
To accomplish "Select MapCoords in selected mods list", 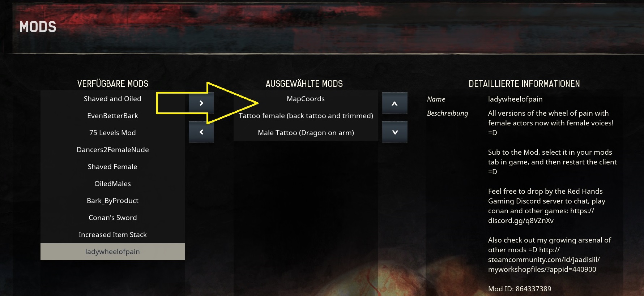I will tap(306, 99).
